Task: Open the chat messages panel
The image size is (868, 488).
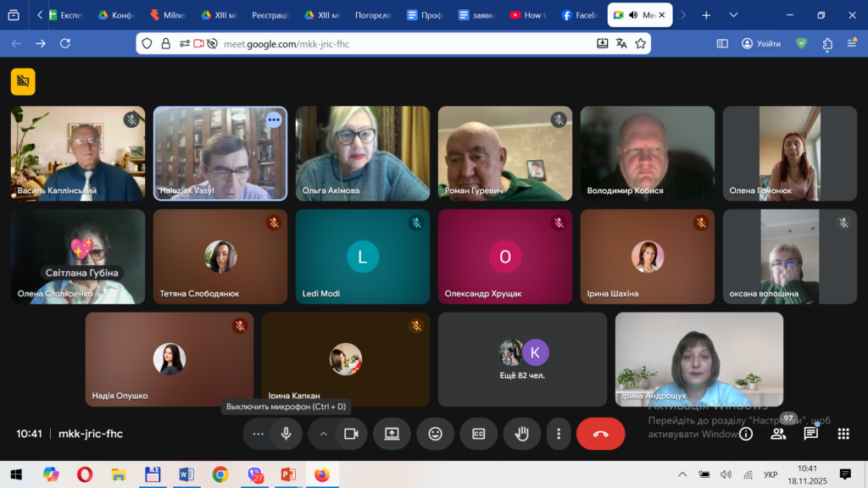Action: 810,434
